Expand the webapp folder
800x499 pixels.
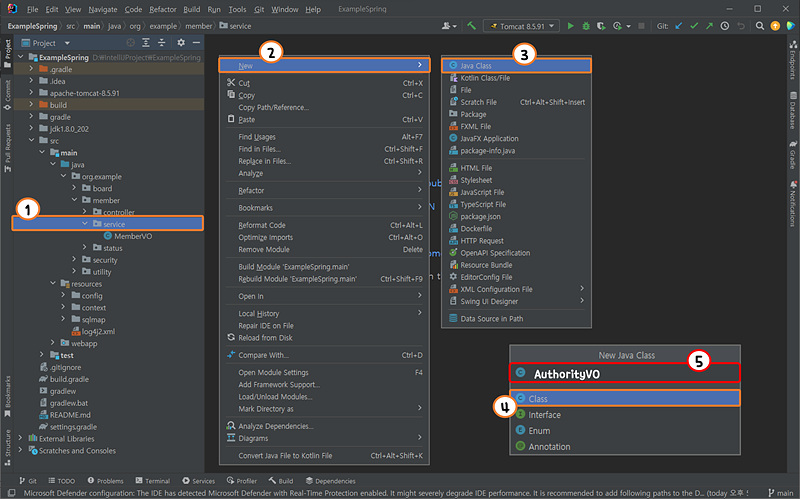tap(53, 343)
